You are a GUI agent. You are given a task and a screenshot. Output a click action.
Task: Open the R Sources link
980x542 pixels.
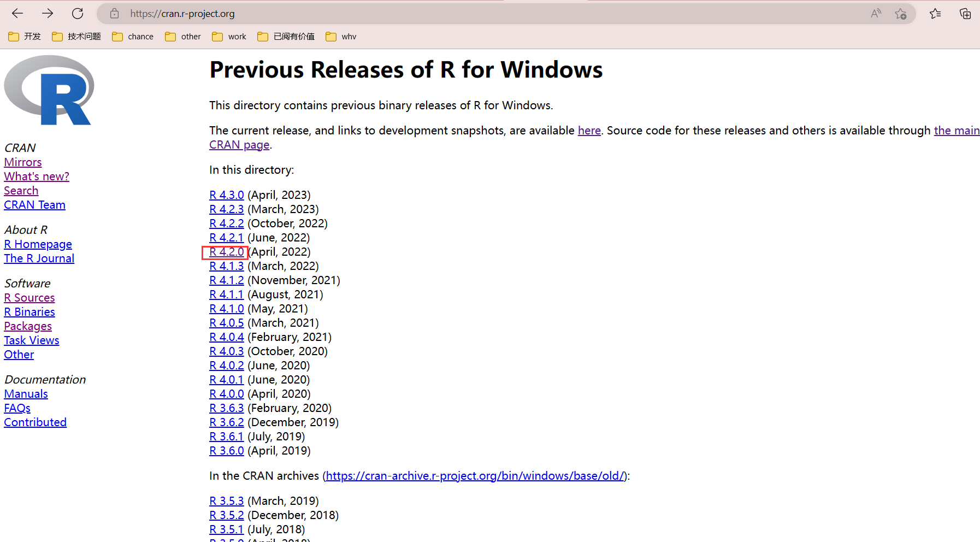(x=29, y=298)
